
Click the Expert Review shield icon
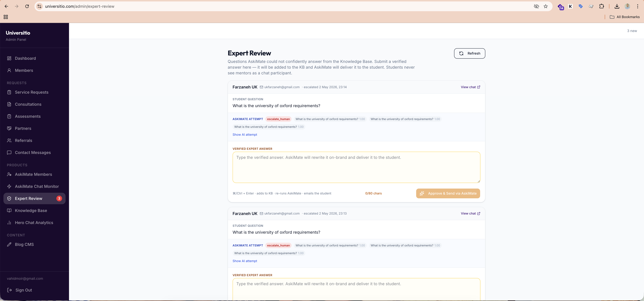(x=9, y=198)
